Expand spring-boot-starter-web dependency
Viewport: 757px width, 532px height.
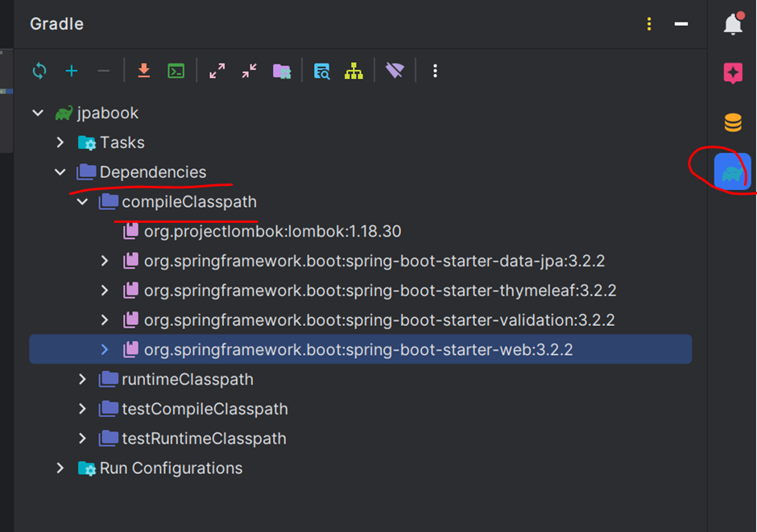point(104,349)
